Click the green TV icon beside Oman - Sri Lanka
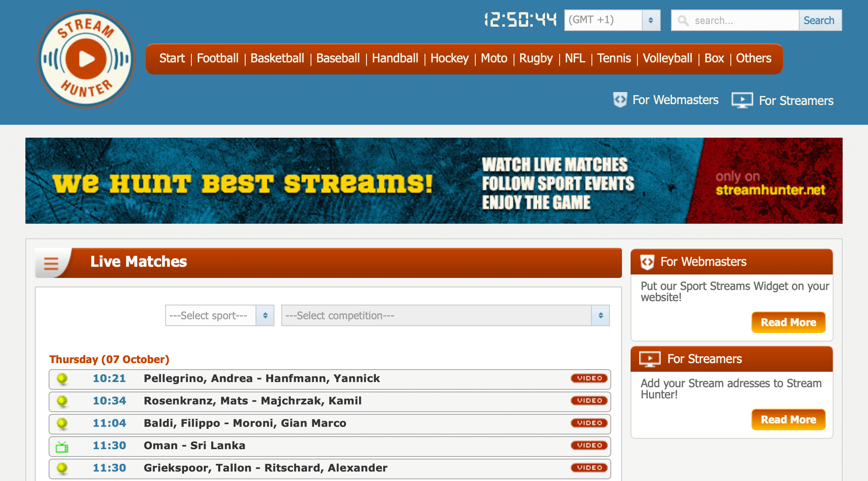This screenshot has height=481, width=868. (x=62, y=447)
